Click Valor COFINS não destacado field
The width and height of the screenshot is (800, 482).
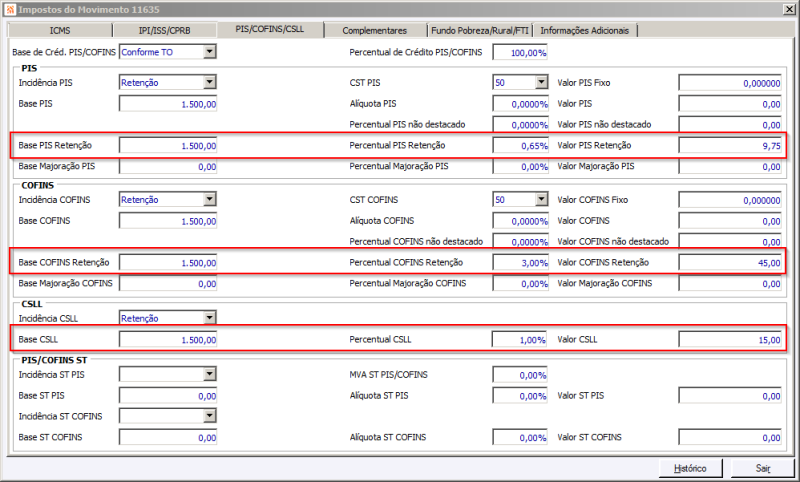(x=730, y=242)
